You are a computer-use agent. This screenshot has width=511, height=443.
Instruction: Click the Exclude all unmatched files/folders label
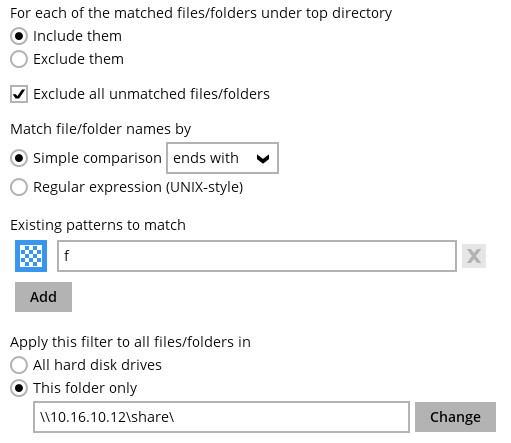pyautogui.click(x=151, y=94)
